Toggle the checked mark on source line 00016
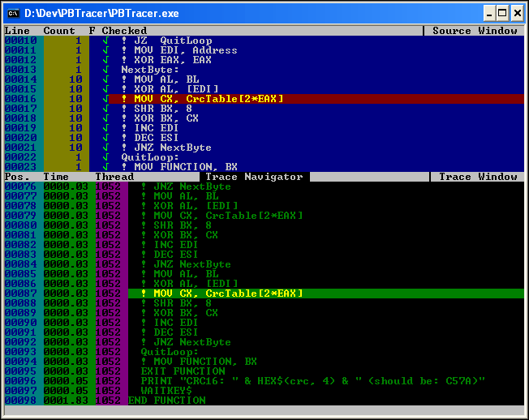529x420 pixels. tap(105, 99)
